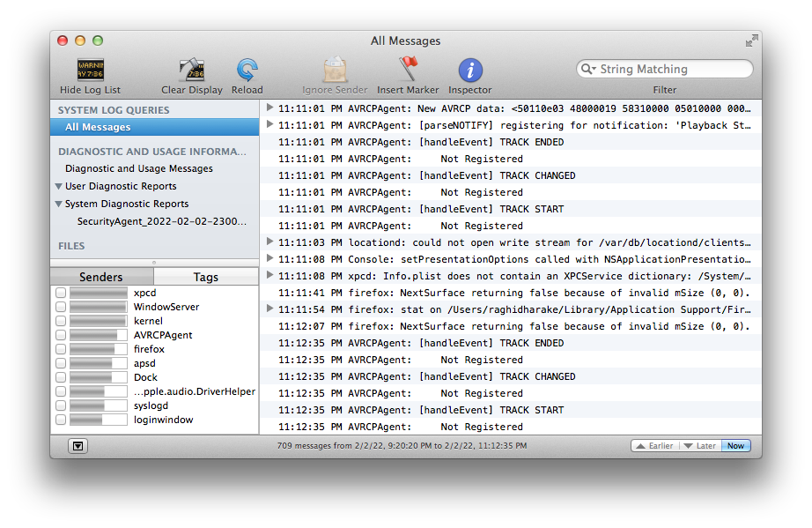Click the Earlier button
This screenshot has height=528, width=812.
tap(655, 446)
